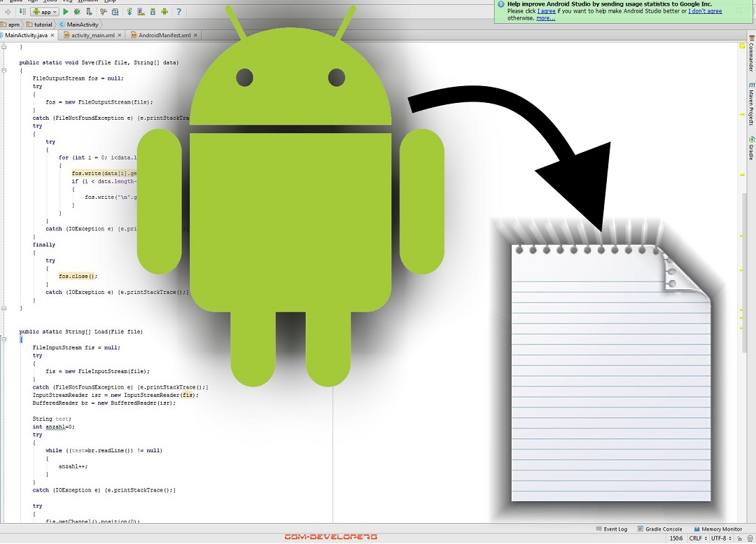Viewport: 756px width, 544px height.
Task: Open the Memory Monitor tool window
Action: coord(718,529)
